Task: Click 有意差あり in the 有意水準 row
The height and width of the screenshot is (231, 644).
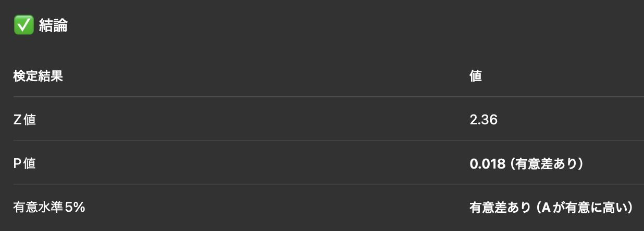Action: (497, 208)
